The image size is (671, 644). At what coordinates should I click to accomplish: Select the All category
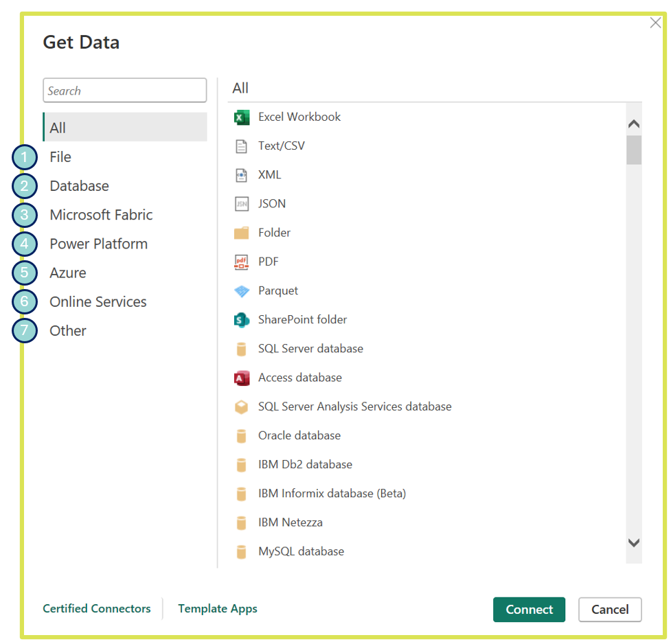point(125,127)
